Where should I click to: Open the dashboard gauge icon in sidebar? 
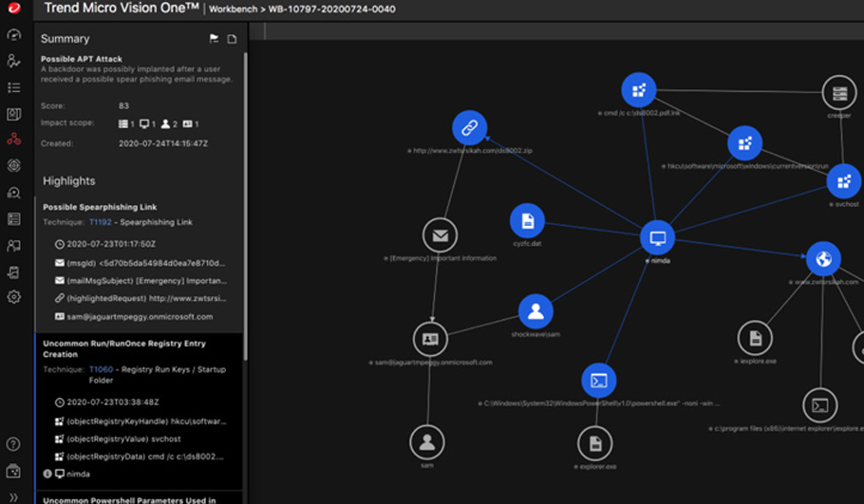pyautogui.click(x=13, y=35)
